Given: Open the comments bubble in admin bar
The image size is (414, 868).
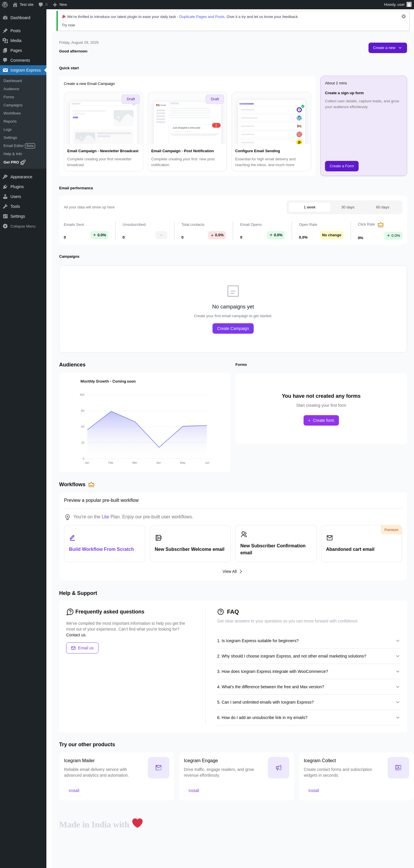Looking at the screenshot, I should click(41, 4).
